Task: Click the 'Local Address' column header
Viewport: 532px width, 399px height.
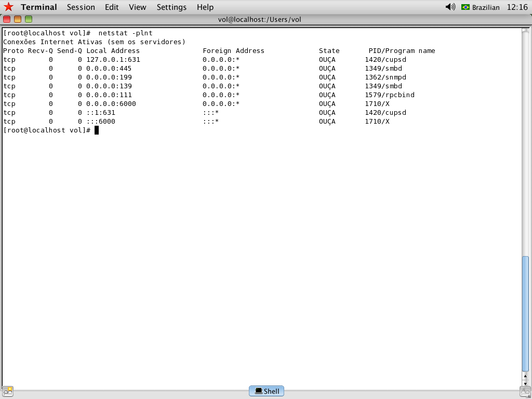Action: (113, 51)
